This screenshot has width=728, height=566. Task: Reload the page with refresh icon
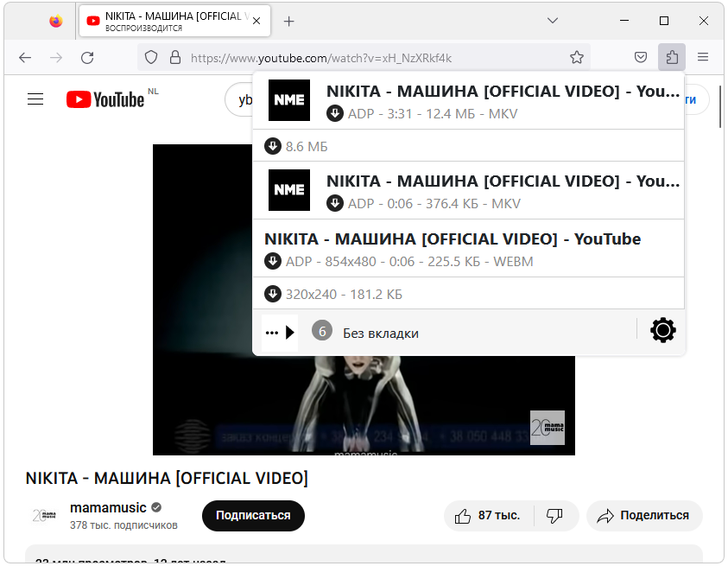click(x=87, y=58)
